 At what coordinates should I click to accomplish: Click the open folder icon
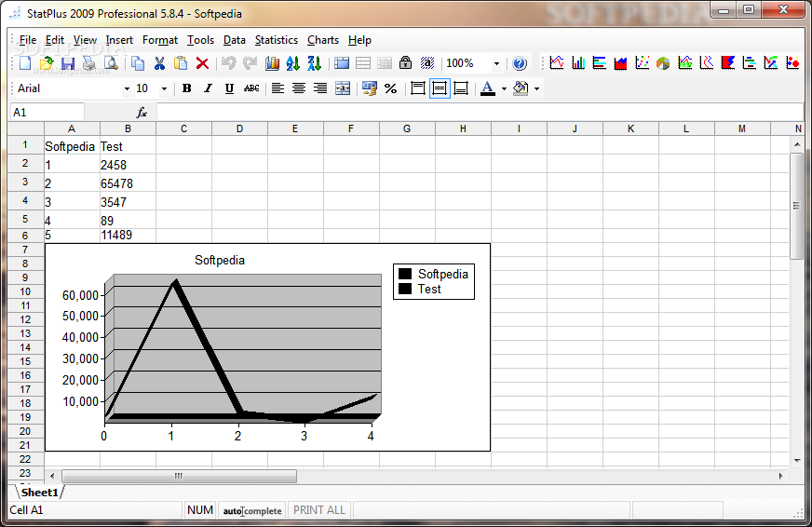[47, 63]
